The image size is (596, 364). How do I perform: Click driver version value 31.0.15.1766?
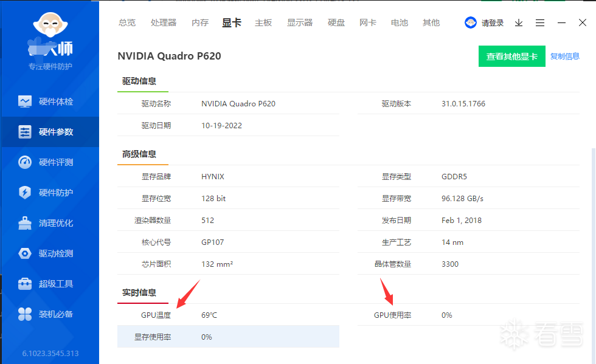click(x=463, y=104)
